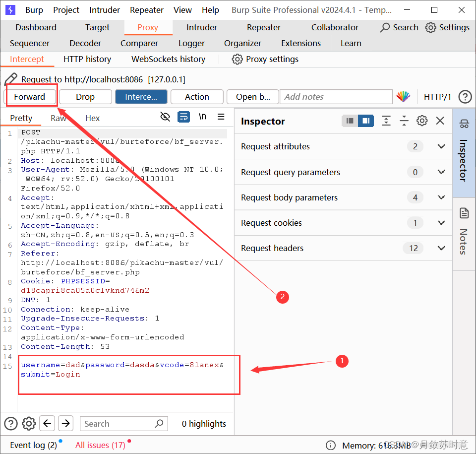The width and height of the screenshot is (476, 454).
Task: Open editor search settings gear
Action: click(29, 424)
